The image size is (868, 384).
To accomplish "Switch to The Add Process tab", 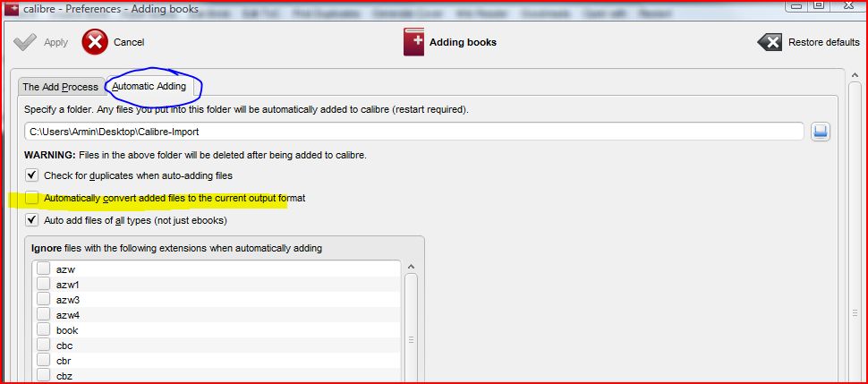I will (x=60, y=87).
